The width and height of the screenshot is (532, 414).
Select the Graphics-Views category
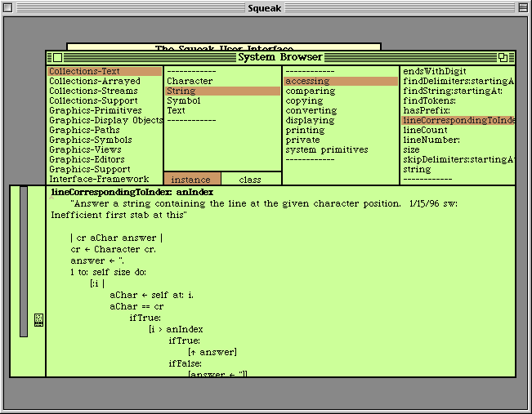[x=105, y=150]
